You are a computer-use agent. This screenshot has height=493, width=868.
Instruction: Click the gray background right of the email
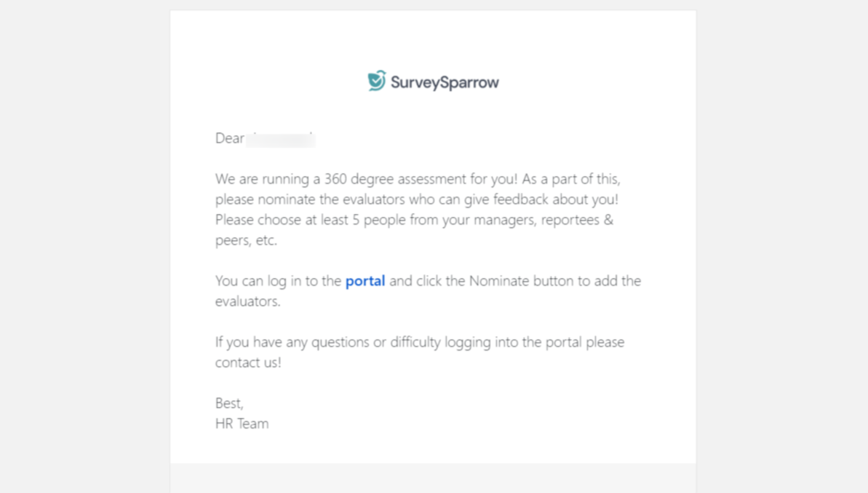pyautogui.click(x=782, y=248)
